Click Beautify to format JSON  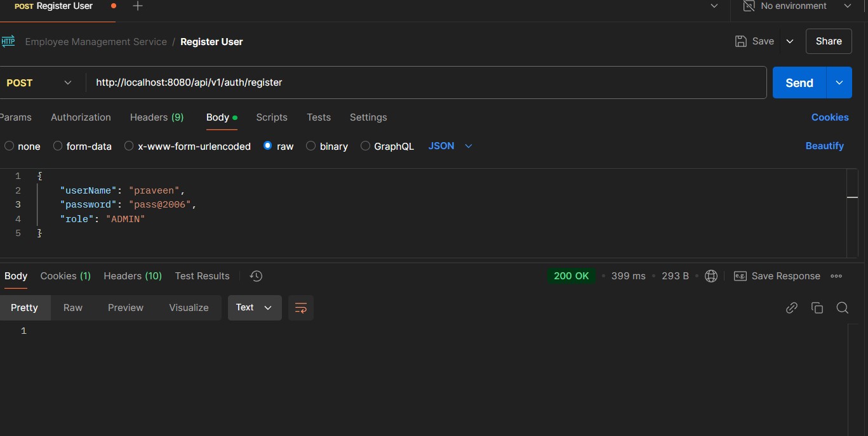[824, 146]
